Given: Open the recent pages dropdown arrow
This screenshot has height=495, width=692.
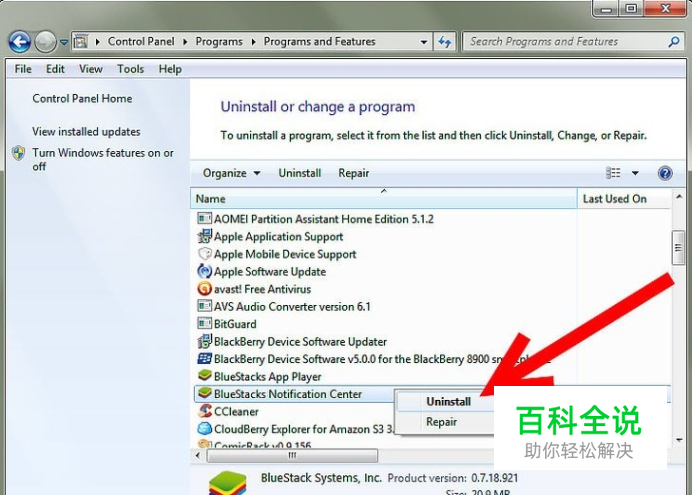Looking at the screenshot, I should click(x=64, y=42).
